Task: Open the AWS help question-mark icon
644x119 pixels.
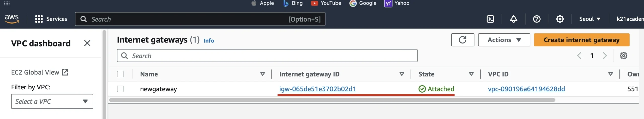Action: point(537,19)
